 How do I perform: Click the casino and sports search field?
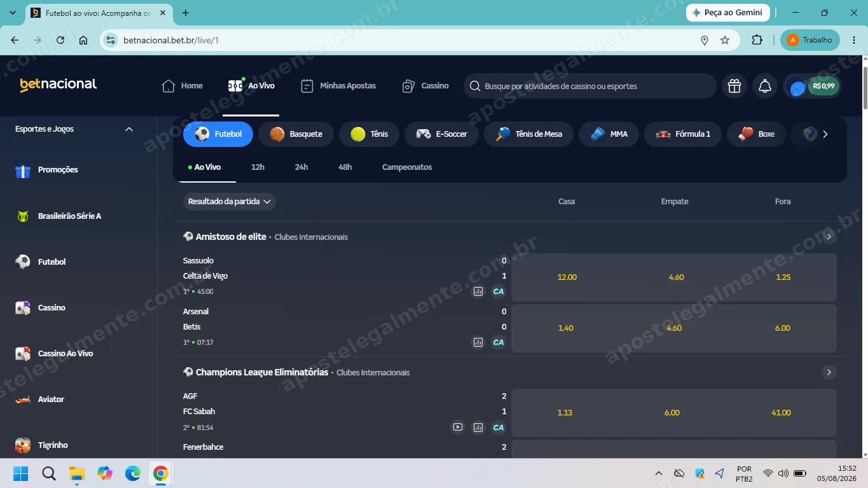point(590,86)
